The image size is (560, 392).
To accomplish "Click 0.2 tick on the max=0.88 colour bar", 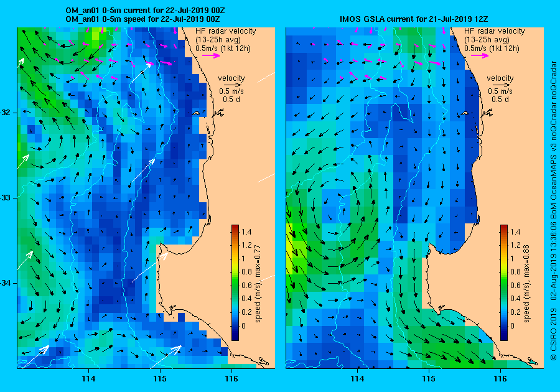I will 515,312.
